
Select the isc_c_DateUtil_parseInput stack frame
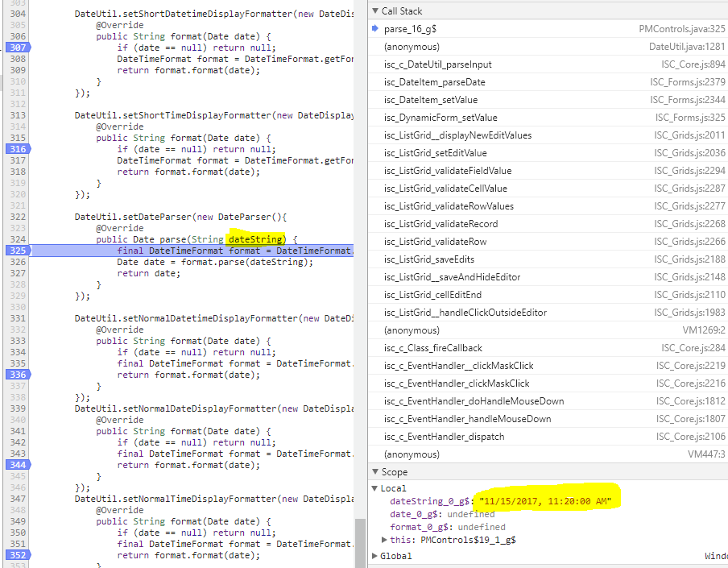point(437,64)
